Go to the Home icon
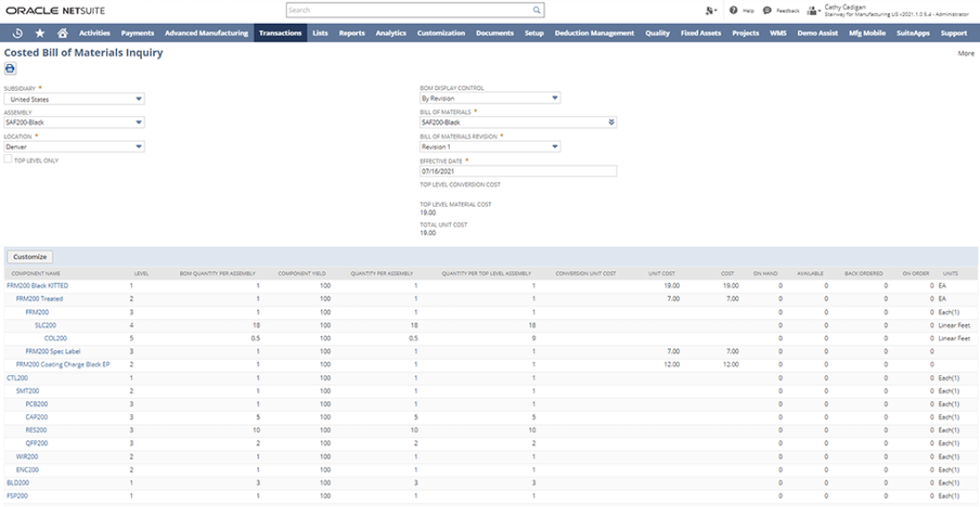This screenshot has width=980, height=507. (61, 33)
